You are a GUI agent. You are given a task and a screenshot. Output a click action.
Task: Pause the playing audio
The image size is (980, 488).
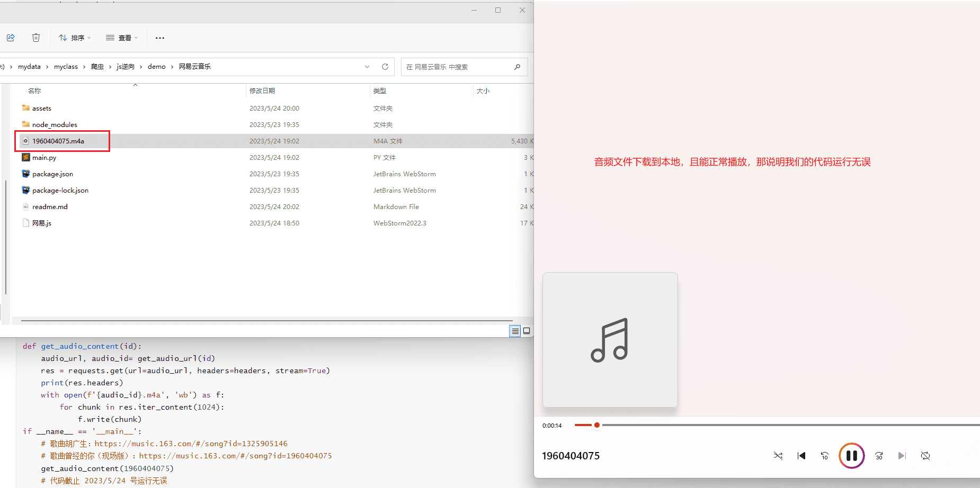click(851, 456)
